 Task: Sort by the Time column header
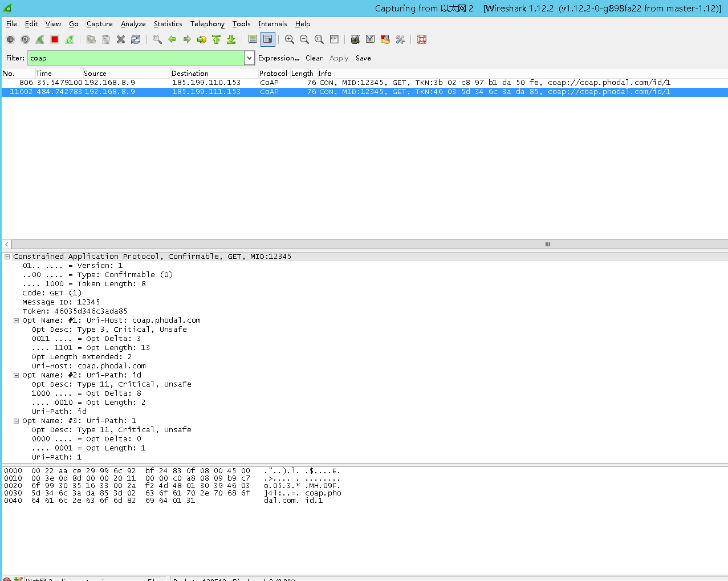tap(59, 74)
